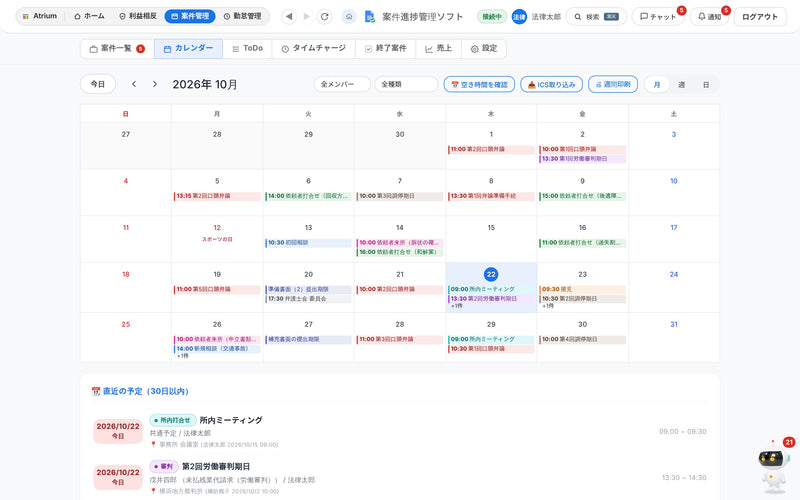This screenshot has width=800, height=500.
Task: Open the 09:30 接見 event on October 23
Action: (x=582, y=289)
